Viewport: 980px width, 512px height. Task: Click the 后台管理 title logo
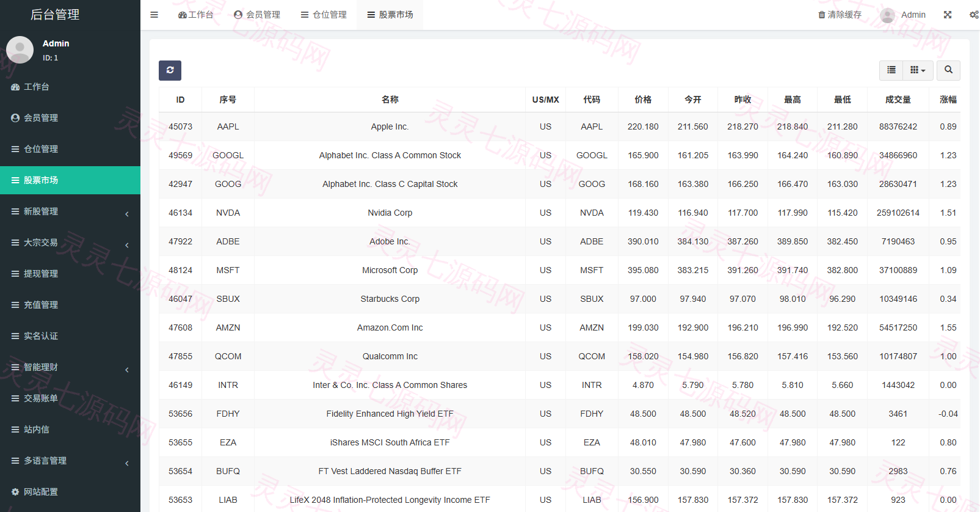click(55, 15)
